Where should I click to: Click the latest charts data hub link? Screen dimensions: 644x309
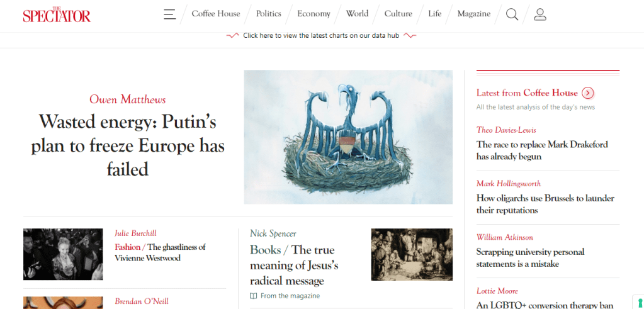pos(321,36)
